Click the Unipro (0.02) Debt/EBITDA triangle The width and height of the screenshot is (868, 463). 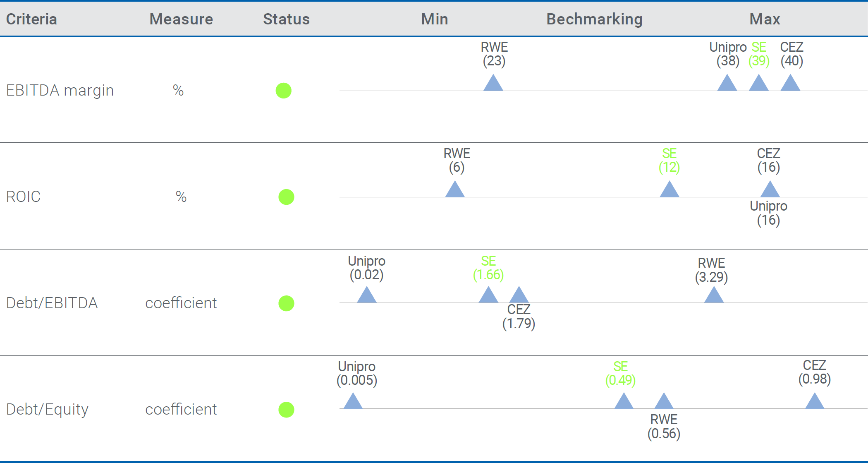pos(366,295)
